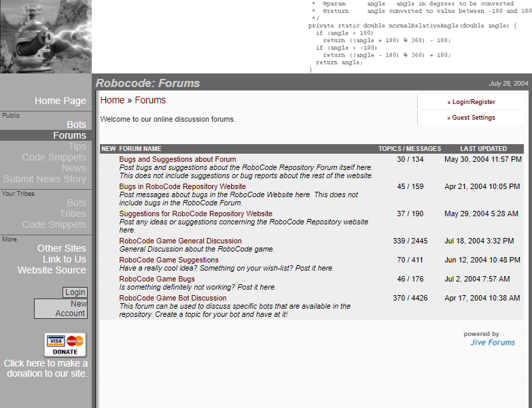This screenshot has width=532, height=408.
Task: Open Suggestions for RoboCode Repository Website forum
Action: 196,214
